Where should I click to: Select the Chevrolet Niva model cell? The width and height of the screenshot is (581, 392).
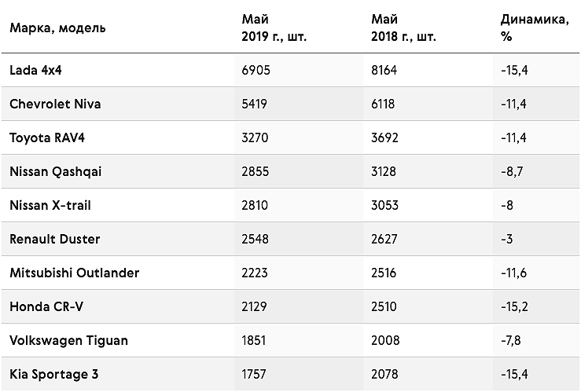point(55,104)
